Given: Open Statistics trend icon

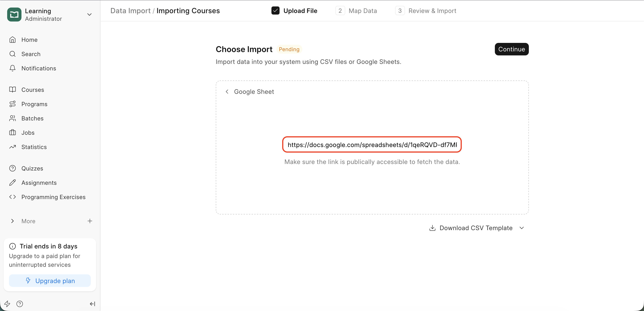Looking at the screenshot, I should tap(13, 147).
